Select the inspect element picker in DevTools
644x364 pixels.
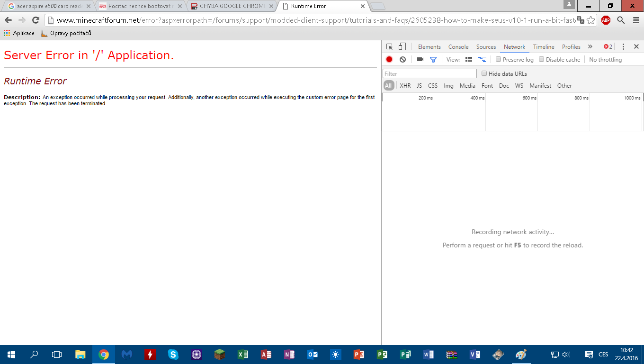tap(389, 46)
